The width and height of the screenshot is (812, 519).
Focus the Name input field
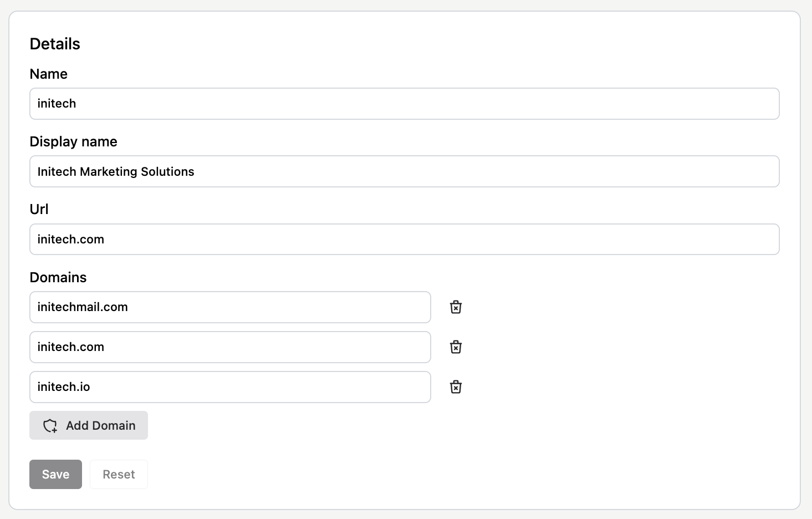405,104
